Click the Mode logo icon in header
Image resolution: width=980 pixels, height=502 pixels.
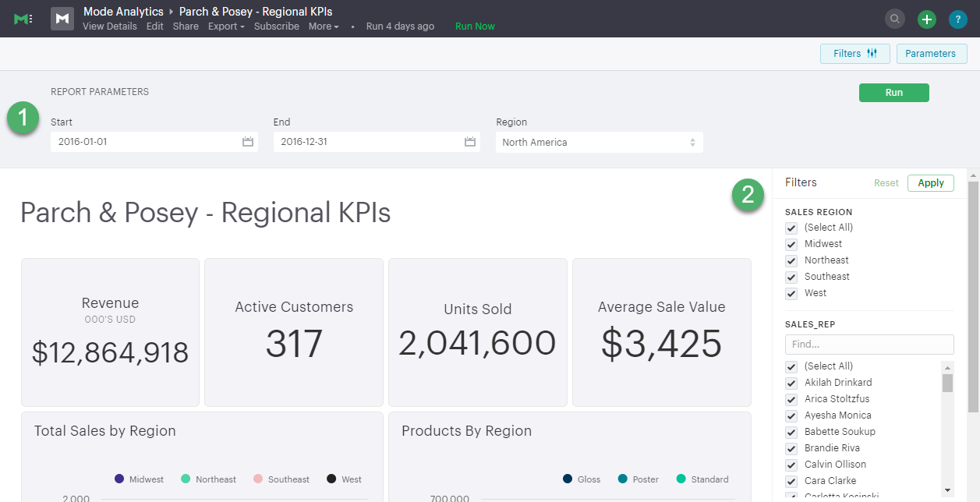coord(23,19)
